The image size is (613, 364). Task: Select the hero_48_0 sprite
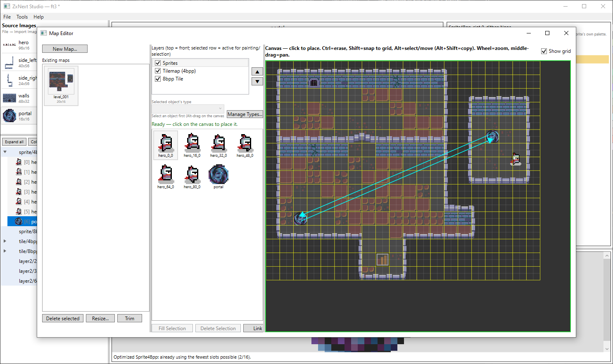(245, 145)
